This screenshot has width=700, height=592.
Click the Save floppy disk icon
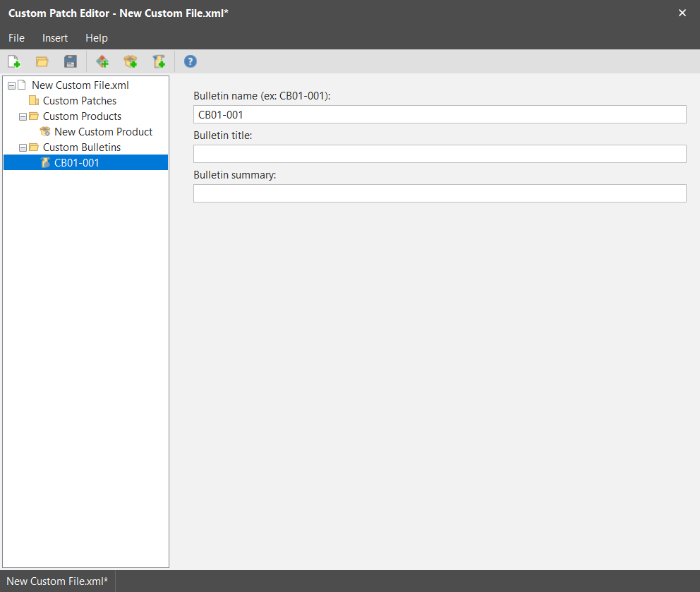[71, 61]
